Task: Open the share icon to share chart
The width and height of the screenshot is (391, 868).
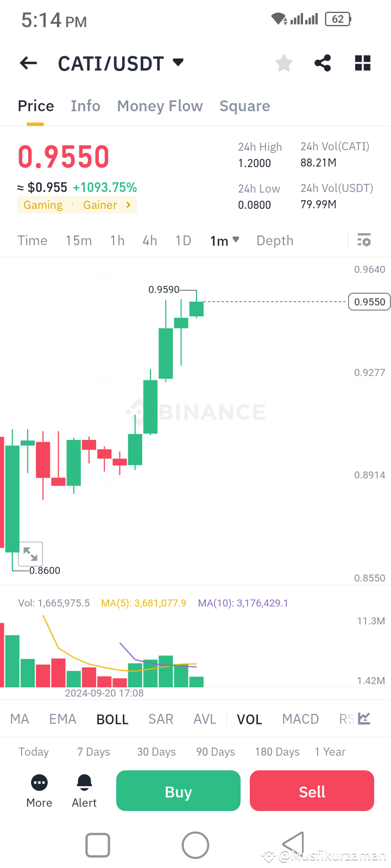Action: pyautogui.click(x=323, y=63)
